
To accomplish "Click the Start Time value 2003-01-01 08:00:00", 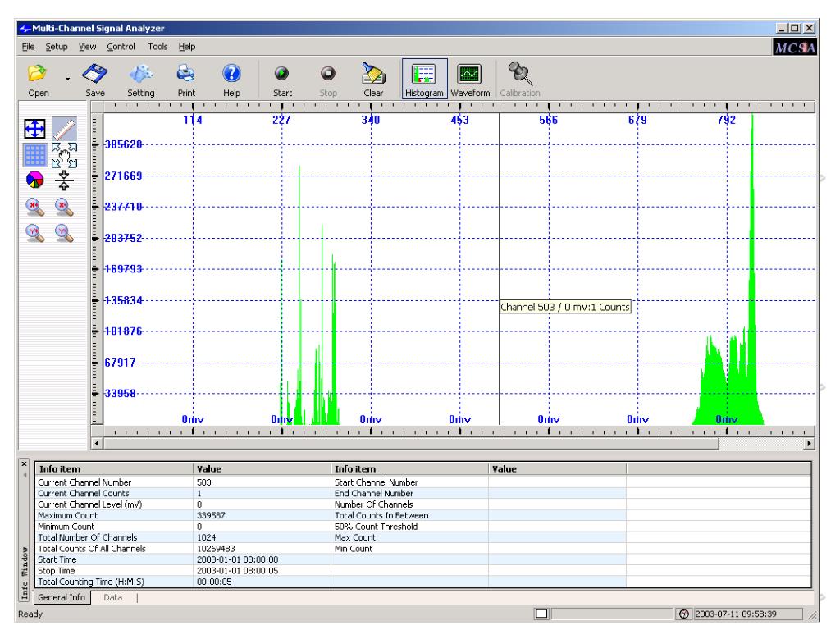I will coord(237,559).
